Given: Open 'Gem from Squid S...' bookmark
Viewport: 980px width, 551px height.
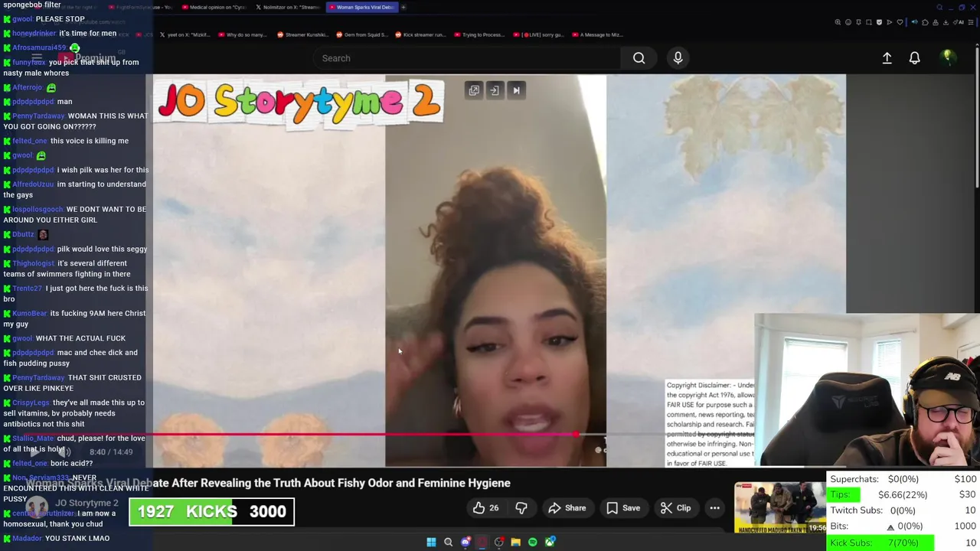Looking at the screenshot, I should coord(361,34).
